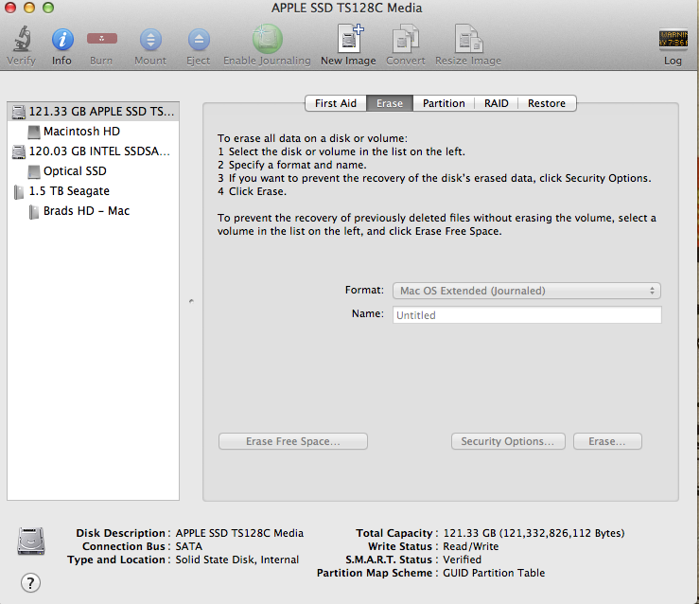Switch to the RAID tab
Image resolution: width=700 pixels, height=604 pixels.
[496, 103]
